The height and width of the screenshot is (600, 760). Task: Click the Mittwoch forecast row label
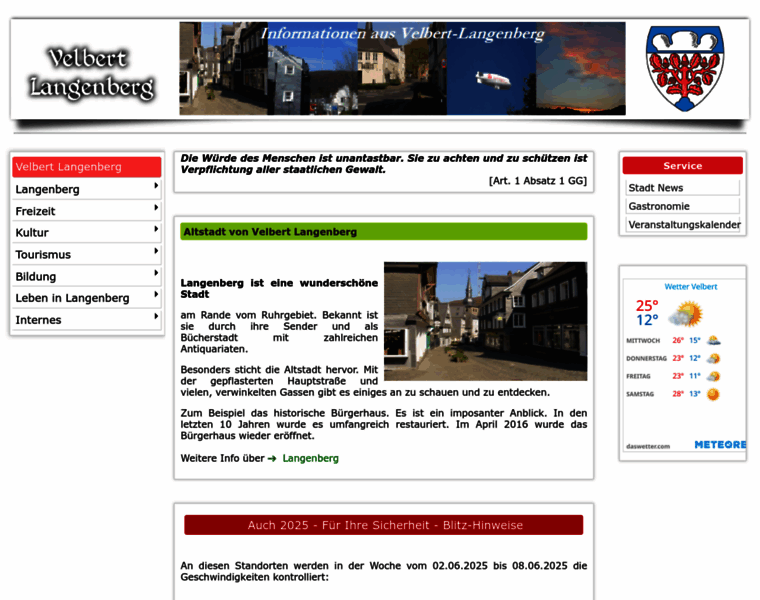643,341
